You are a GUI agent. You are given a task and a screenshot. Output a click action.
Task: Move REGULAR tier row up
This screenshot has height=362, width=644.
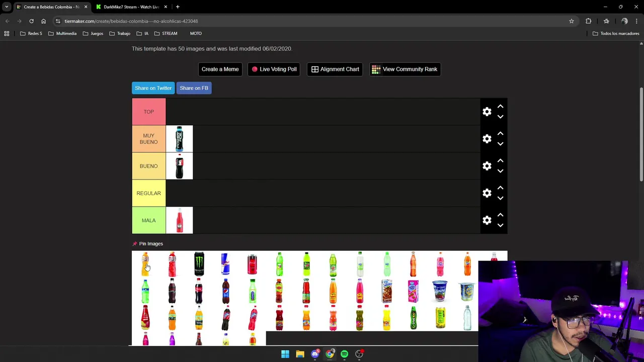(x=500, y=188)
